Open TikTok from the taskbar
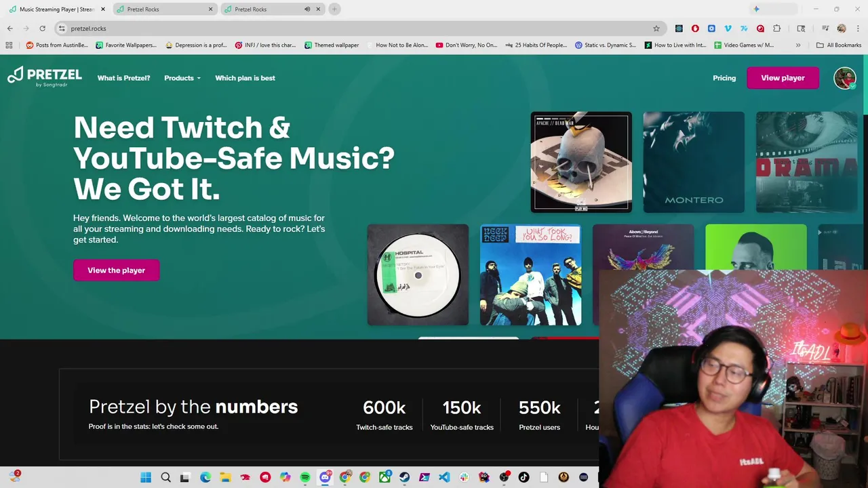This screenshot has width=868, height=488. pos(524,477)
